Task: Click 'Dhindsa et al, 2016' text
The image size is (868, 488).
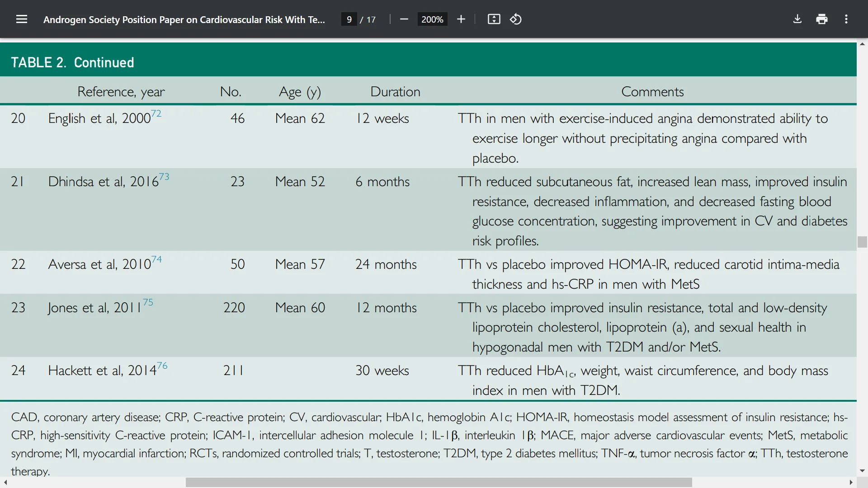Action: [104, 182]
